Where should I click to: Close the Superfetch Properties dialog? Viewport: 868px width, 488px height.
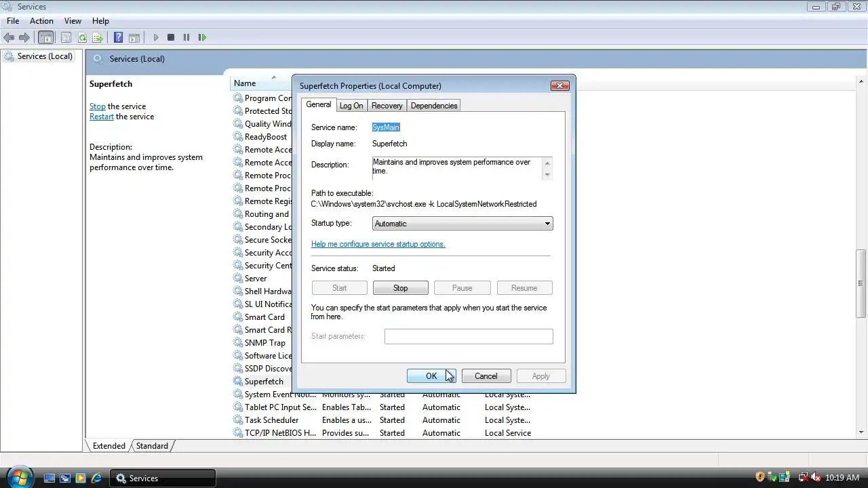point(560,85)
